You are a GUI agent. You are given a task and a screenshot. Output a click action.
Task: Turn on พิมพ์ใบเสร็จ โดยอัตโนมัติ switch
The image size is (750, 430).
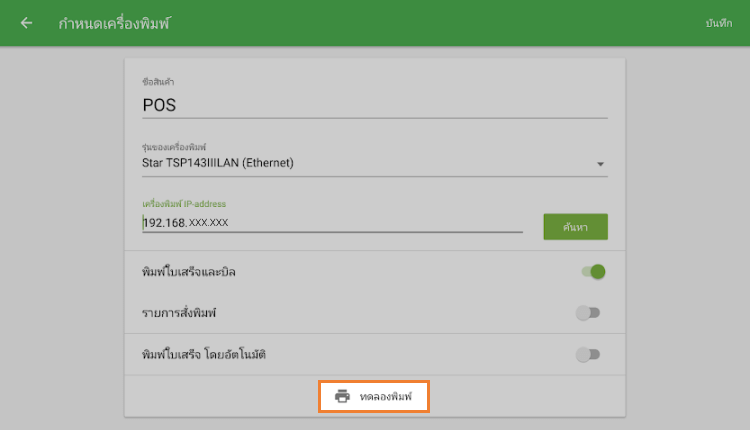tap(588, 354)
